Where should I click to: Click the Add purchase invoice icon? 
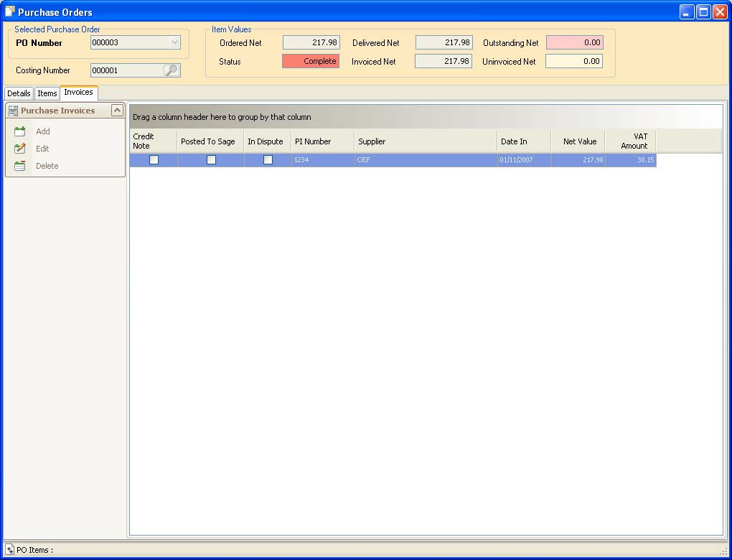(19, 131)
